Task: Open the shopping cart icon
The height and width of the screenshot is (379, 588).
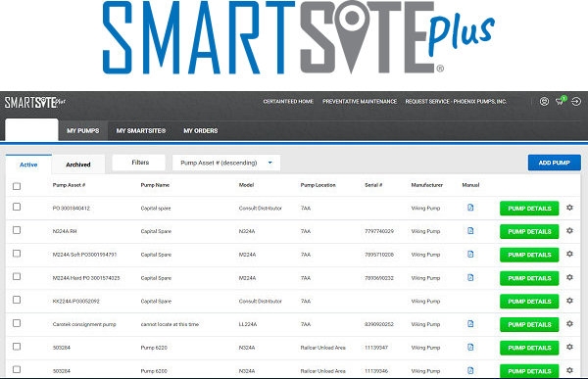Action: [561, 101]
